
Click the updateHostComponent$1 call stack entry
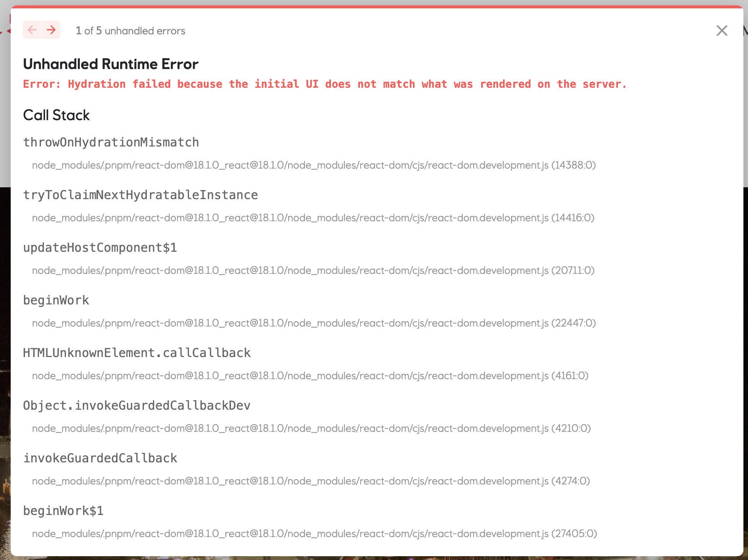[100, 247]
